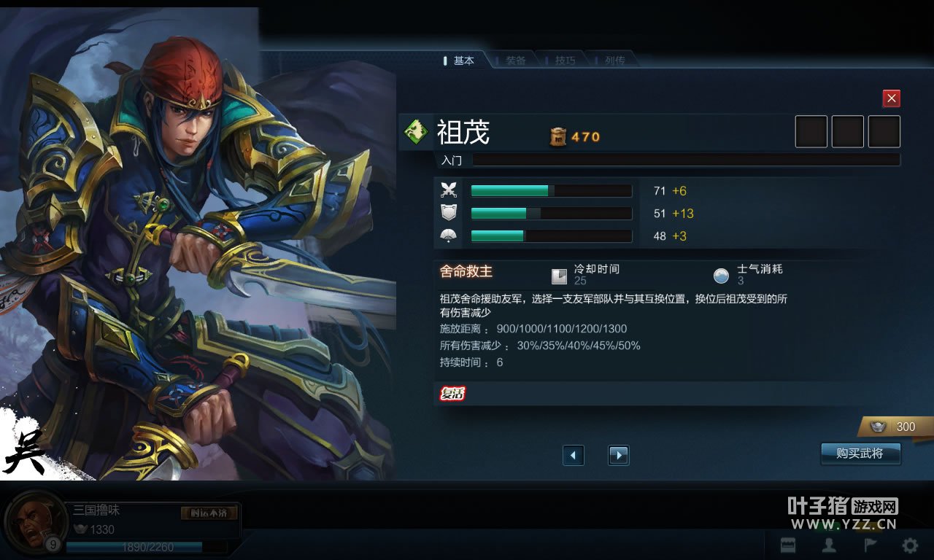Click the morale cost orb icon
The image size is (934, 560).
pos(721,276)
